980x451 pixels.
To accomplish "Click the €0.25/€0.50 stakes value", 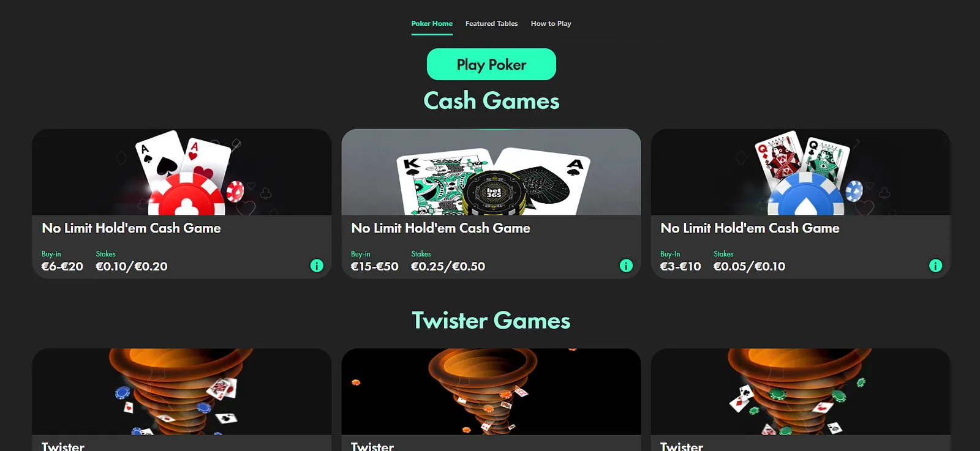I will point(448,266).
